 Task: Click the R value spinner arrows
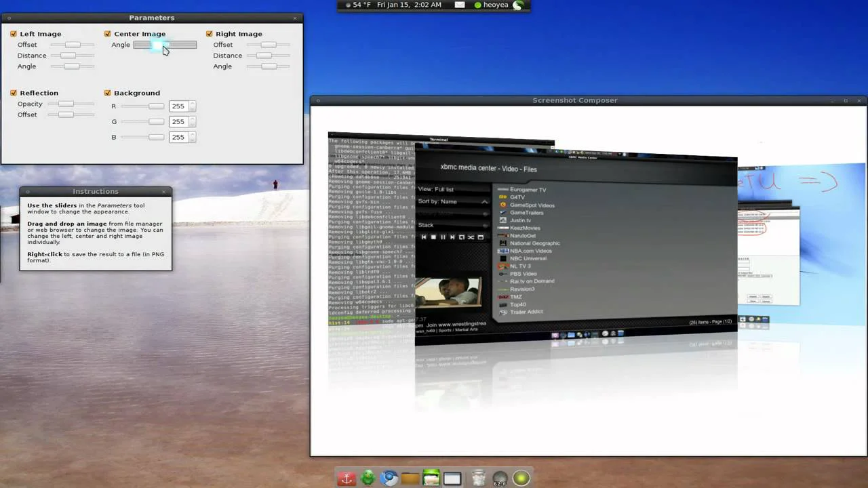coord(193,106)
